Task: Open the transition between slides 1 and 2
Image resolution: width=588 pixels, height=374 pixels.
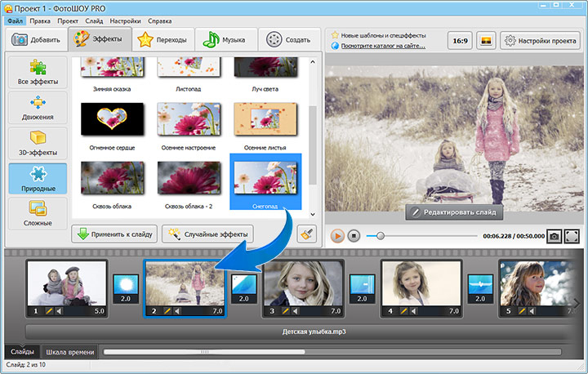Action: tap(126, 289)
